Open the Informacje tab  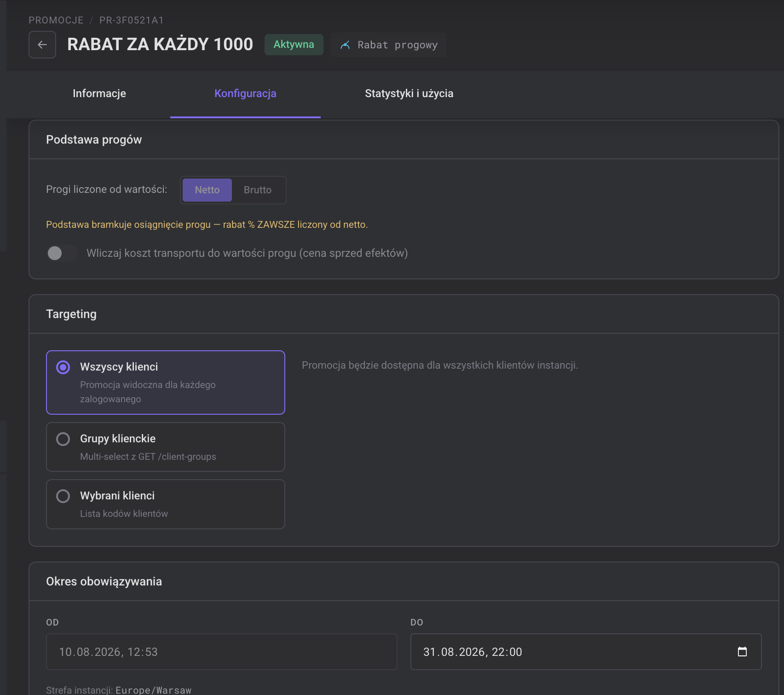[99, 93]
